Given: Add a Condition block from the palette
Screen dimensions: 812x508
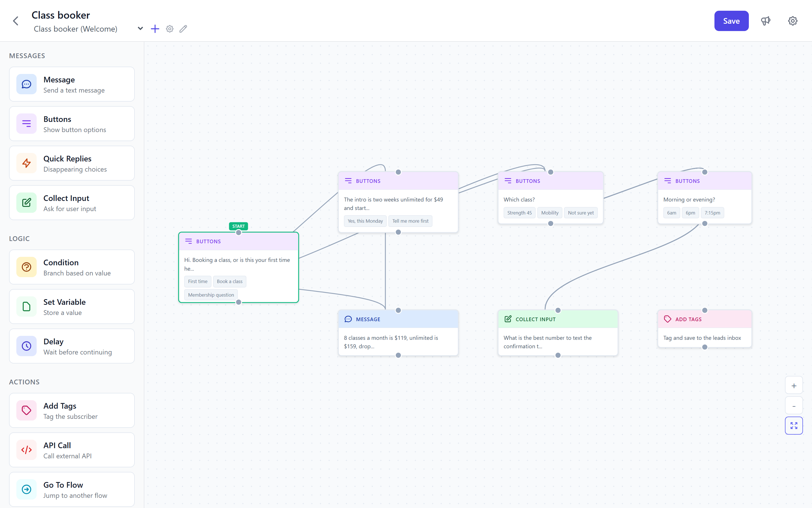Looking at the screenshot, I should 72,267.
